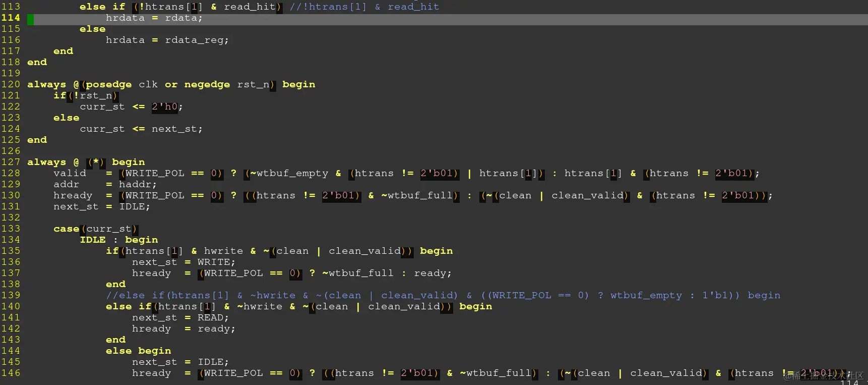Click 'haddr;' on line 129
The image size is (868, 385).
(x=138, y=185)
